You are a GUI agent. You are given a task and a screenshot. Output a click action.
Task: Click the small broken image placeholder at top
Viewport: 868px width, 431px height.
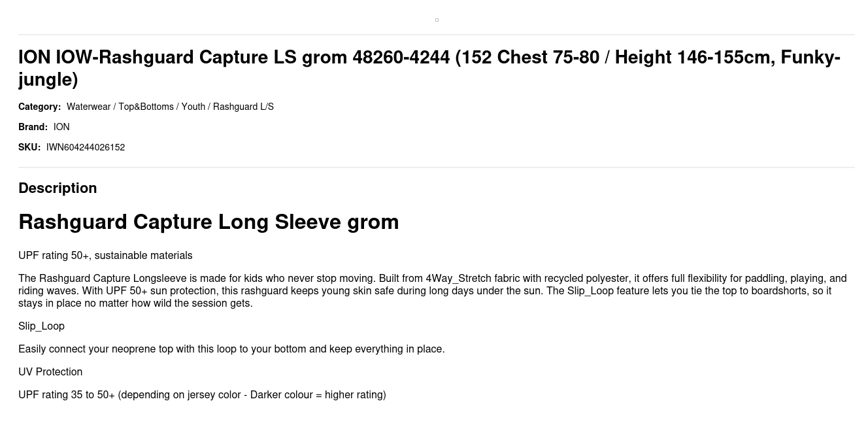[x=437, y=20]
